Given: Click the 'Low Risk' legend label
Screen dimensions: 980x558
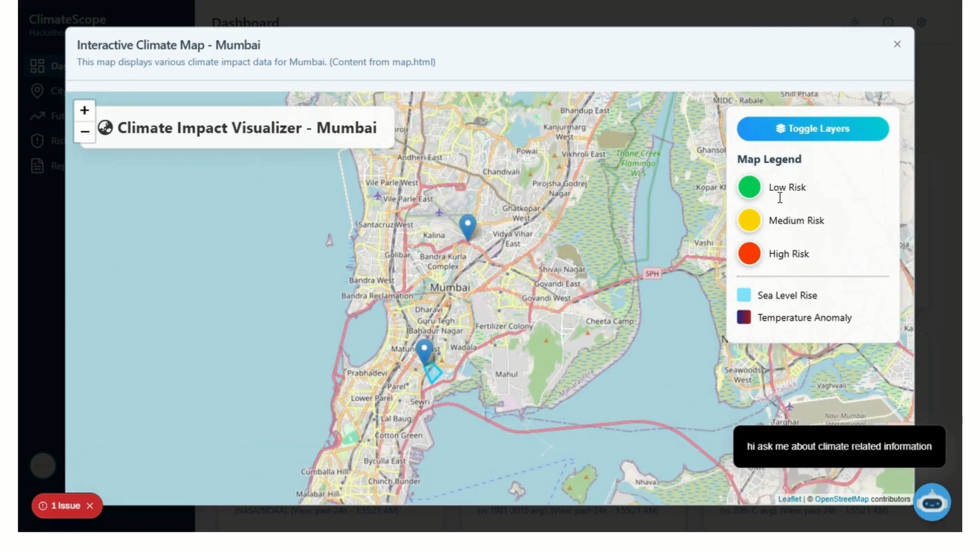Looking at the screenshot, I should tap(787, 187).
